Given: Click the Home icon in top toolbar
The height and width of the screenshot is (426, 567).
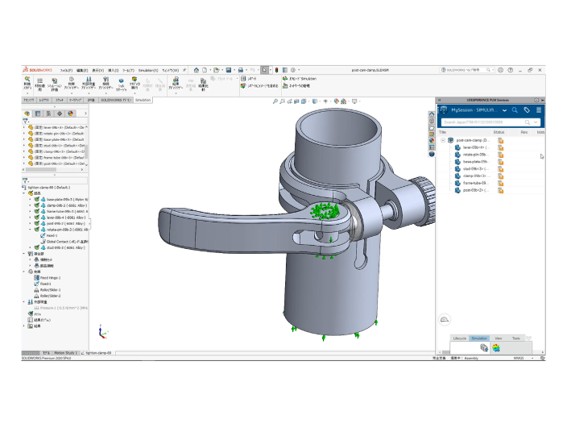Looking at the screenshot, I should 196,70.
